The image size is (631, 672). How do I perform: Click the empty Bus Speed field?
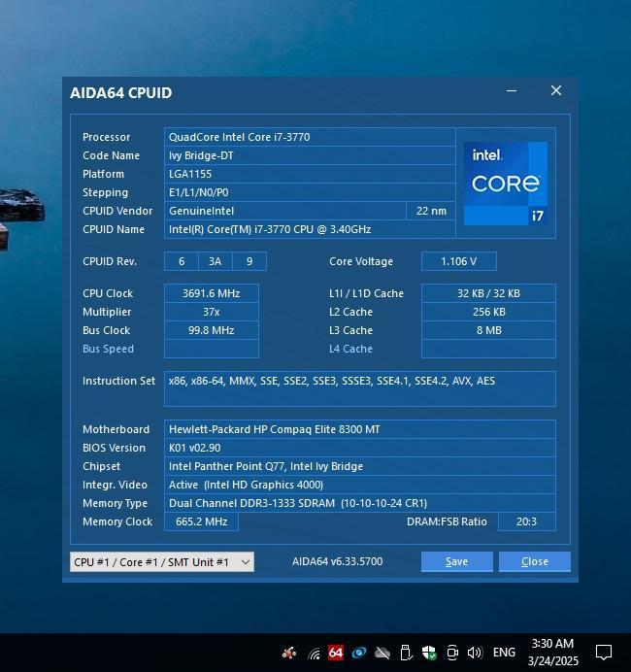pyautogui.click(x=212, y=349)
